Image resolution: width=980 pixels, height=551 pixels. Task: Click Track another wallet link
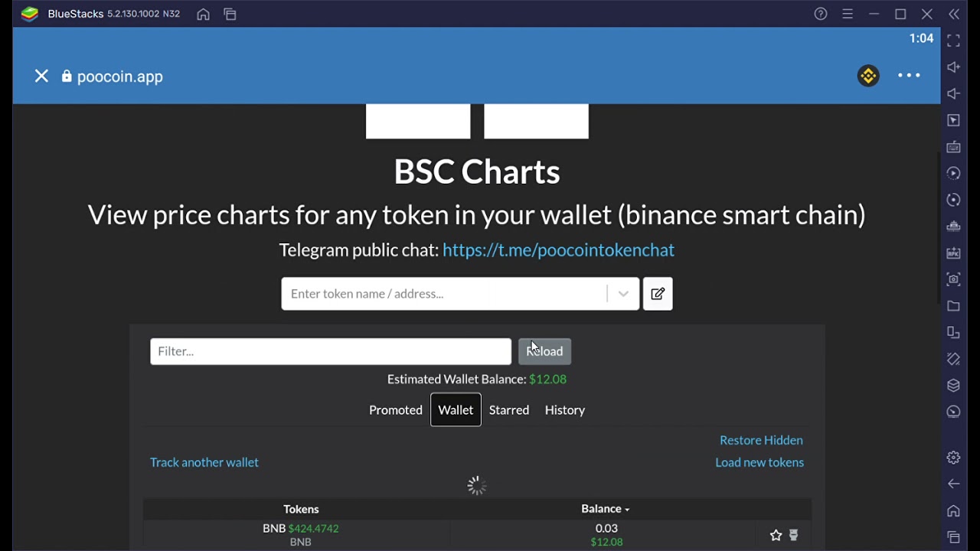[x=204, y=462]
